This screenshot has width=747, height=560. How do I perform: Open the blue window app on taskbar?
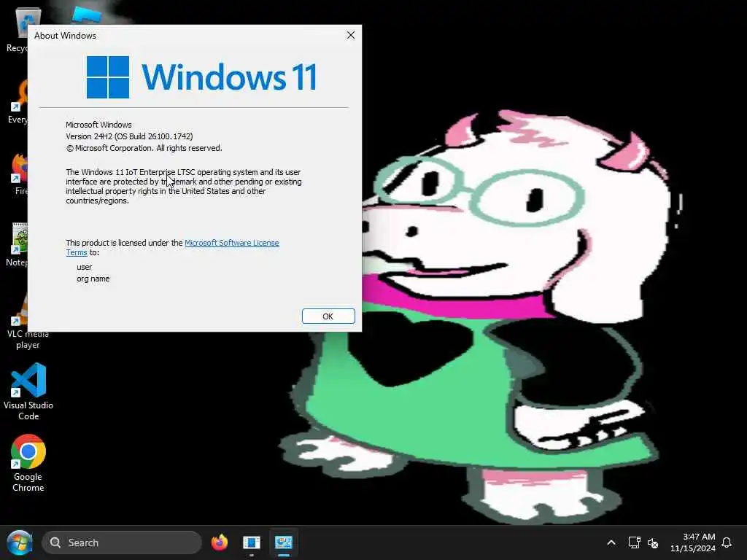[x=252, y=542]
